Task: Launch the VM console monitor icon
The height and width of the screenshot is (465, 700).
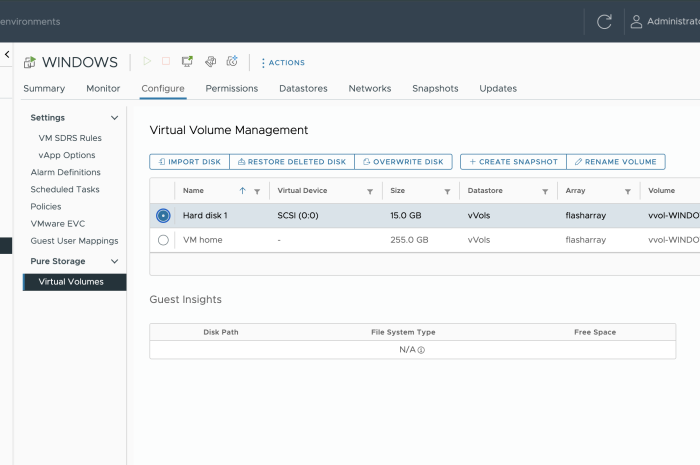Action: (x=187, y=62)
